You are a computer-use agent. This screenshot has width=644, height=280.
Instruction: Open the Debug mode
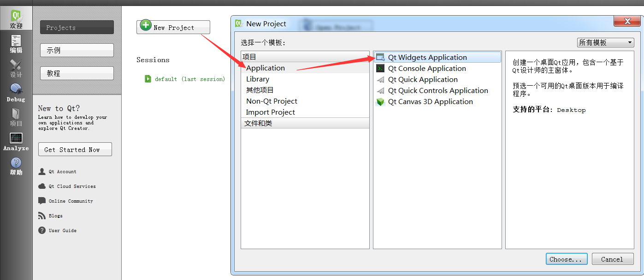pos(16,93)
